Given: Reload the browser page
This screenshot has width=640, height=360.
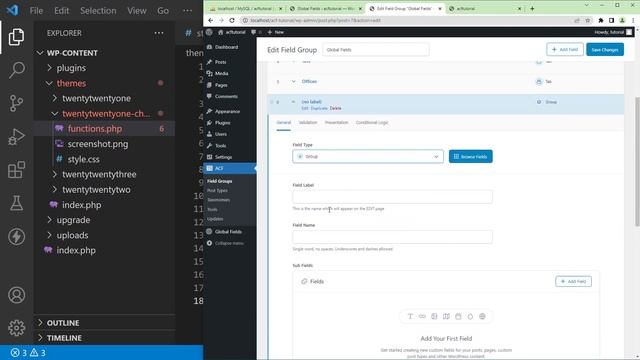Looking at the screenshot, I should [232, 20].
